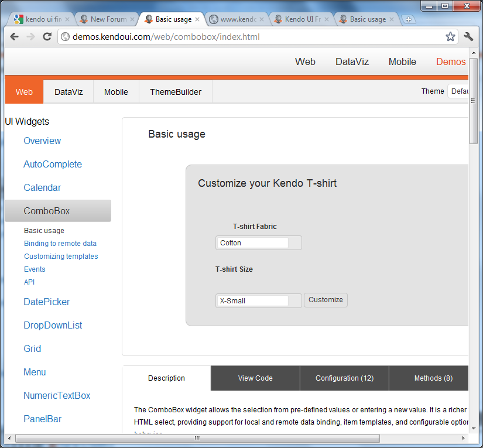This screenshot has height=448, width=483.
Task: Select the ComboBox sidebar item
Action: 58,211
